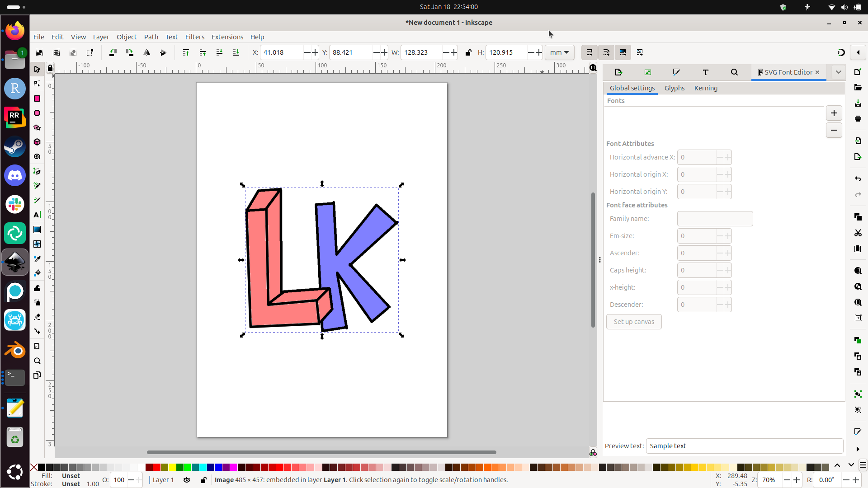The height and width of the screenshot is (488, 868).
Task: Open the Object menu
Action: click(127, 37)
